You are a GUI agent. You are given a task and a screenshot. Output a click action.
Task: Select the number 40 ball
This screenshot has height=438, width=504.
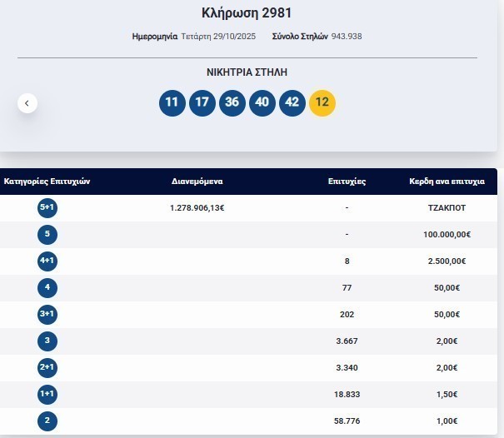click(262, 103)
